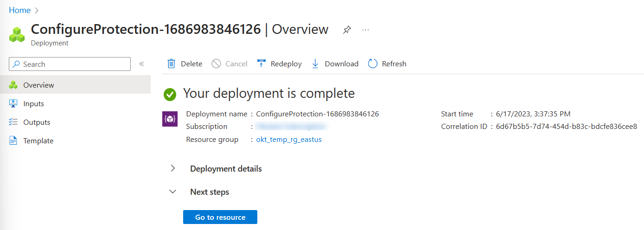
Task: Open the blurred Subscription link
Action: 292,126
